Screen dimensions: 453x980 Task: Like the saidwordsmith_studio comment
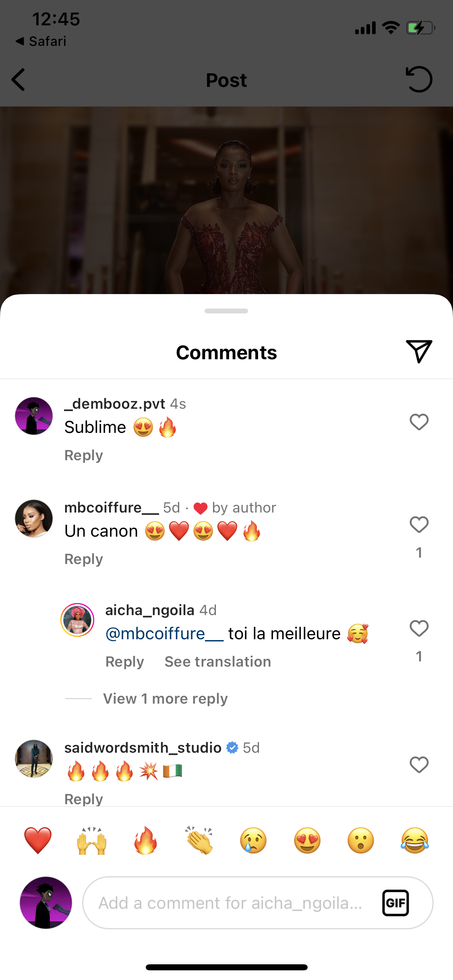pyautogui.click(x=419, y=765)
